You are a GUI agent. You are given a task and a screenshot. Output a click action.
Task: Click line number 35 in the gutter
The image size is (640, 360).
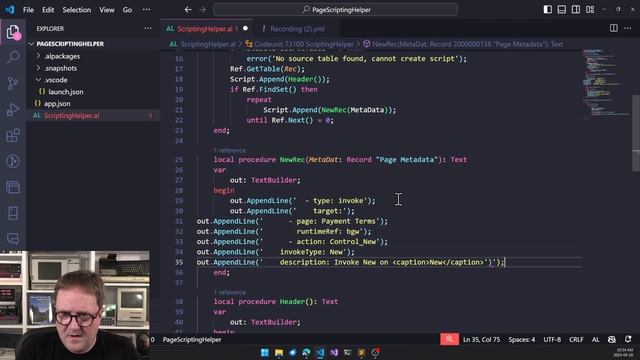(x=180, y=262)
